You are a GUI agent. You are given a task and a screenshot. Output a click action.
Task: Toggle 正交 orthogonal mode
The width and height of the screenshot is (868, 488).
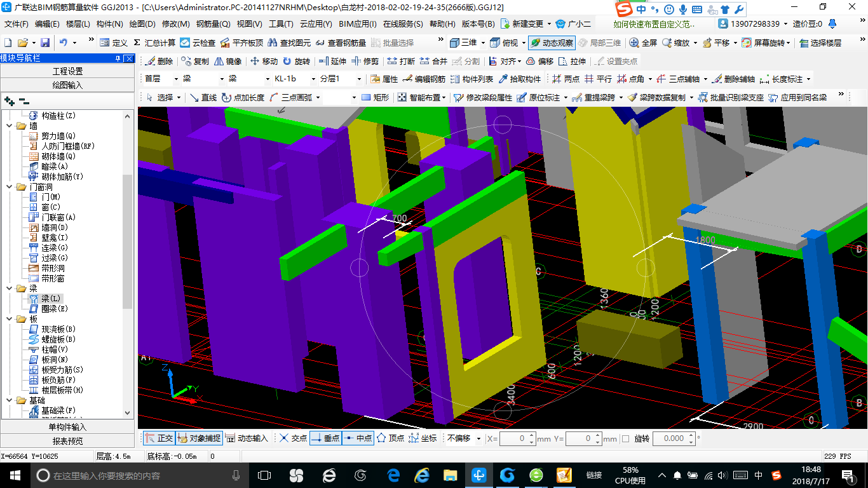pos(159,438)
